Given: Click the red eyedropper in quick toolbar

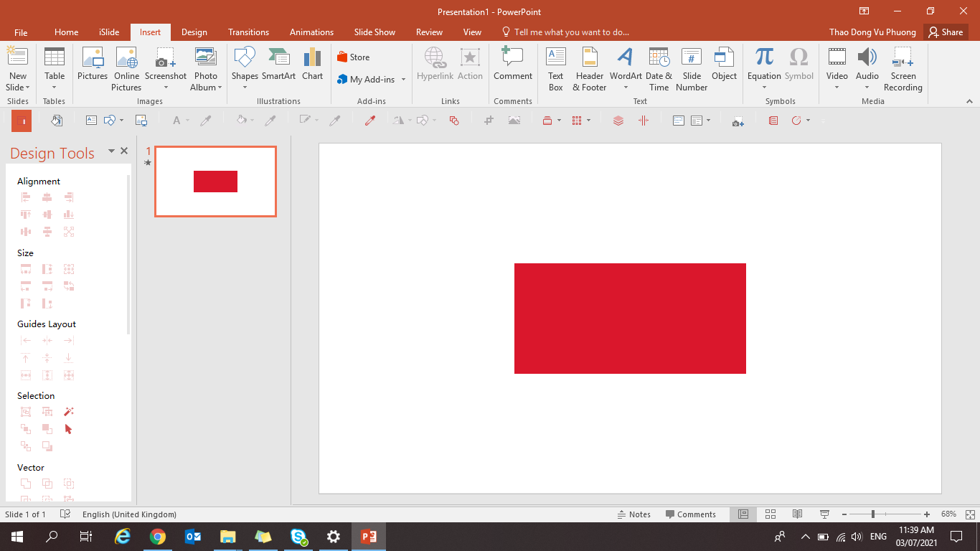Looking at the screenshot, I should tap(370, 121).
